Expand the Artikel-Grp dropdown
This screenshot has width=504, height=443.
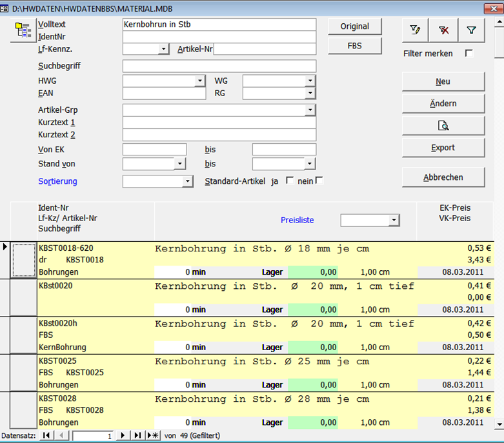click(x=310, y=110)
